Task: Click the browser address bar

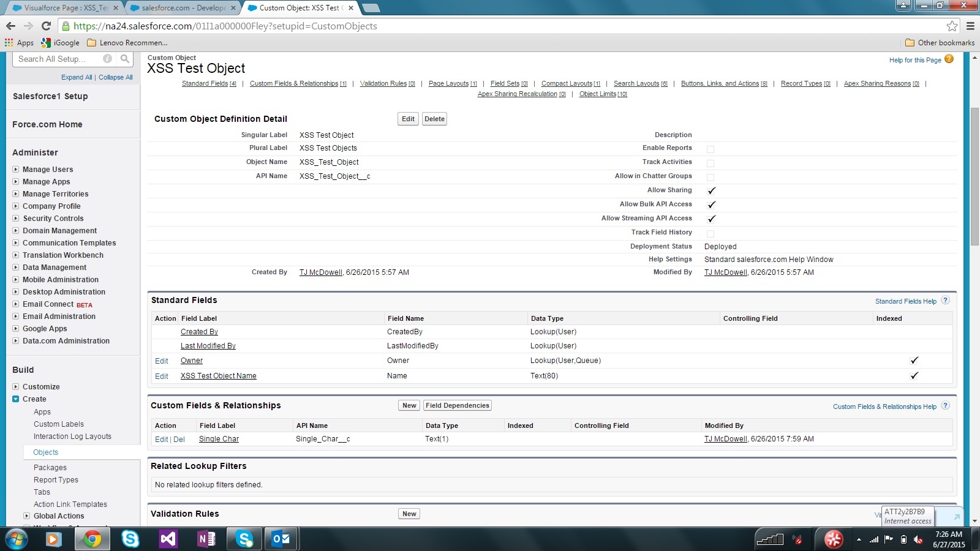Action: (502, 26)
